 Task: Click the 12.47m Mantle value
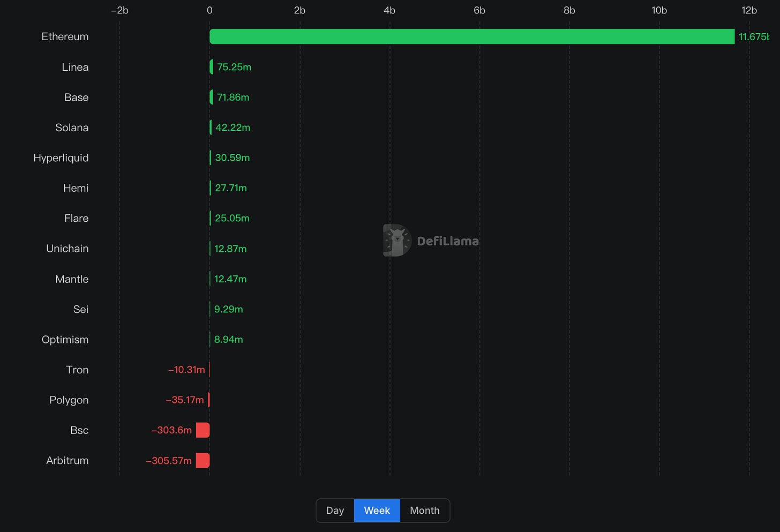230,279
